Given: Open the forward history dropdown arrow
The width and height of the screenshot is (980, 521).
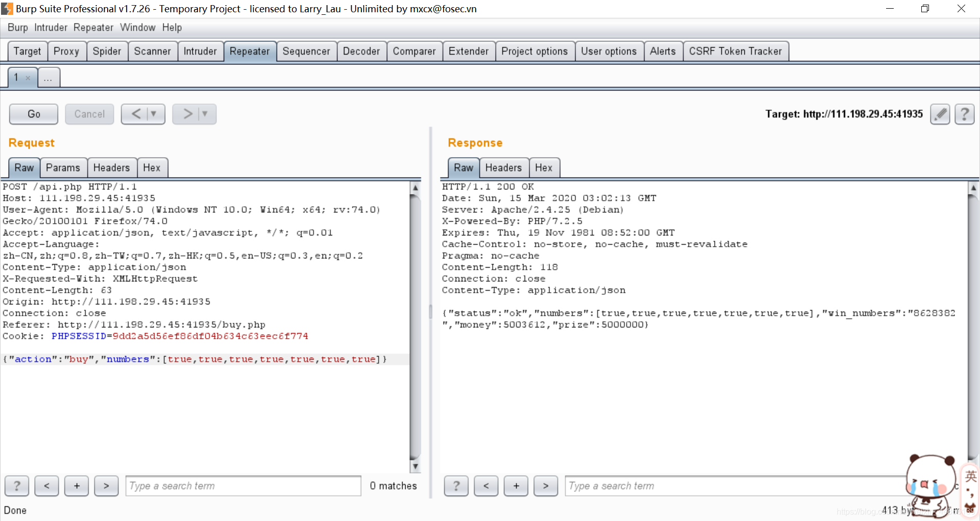Looking at the screenshot, I should (x=205, y=114).
